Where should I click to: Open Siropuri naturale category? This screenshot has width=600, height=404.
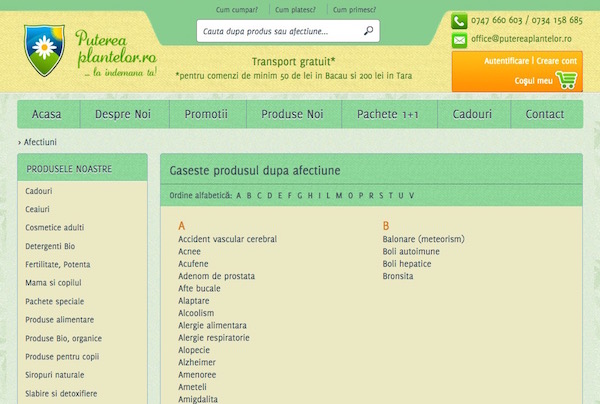point(55,374)
